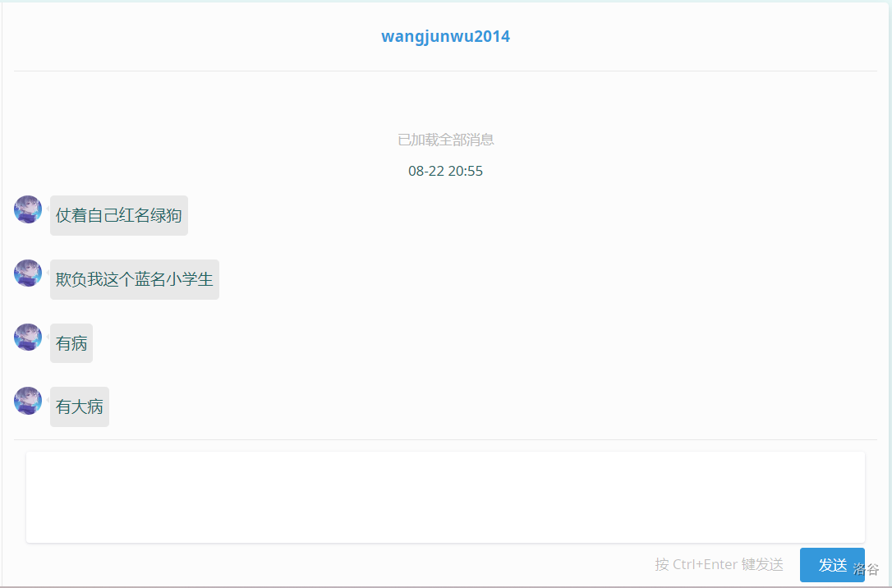892x588 pixels.
Task: Click the 08-22 20:55 timestamp
Action: (x=445, y=171)
